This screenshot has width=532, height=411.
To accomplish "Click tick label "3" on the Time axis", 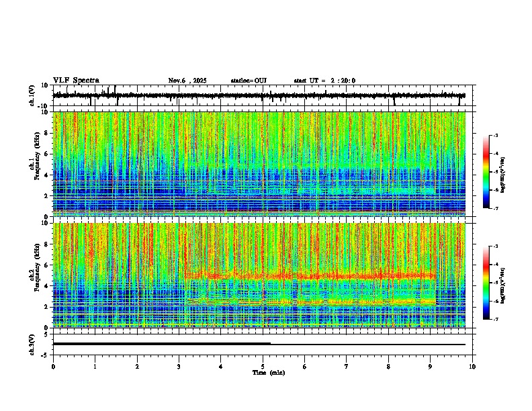I will click(x=179, y=367).
